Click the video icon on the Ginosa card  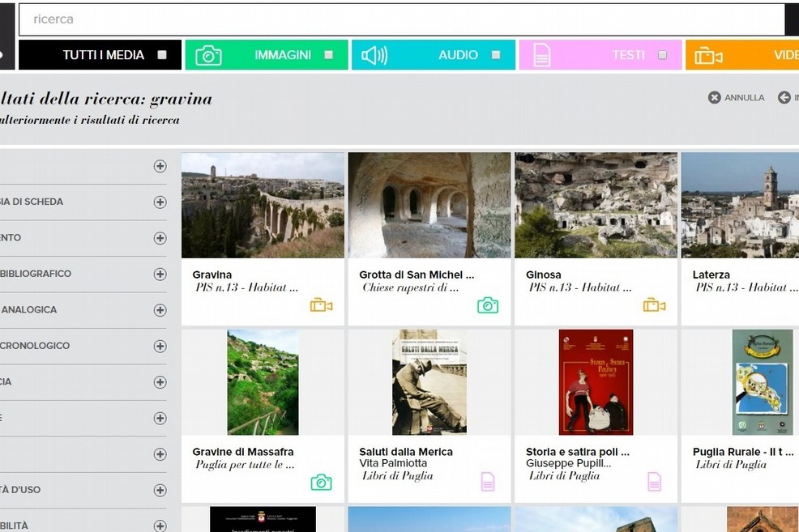click(x=654, y=305)
